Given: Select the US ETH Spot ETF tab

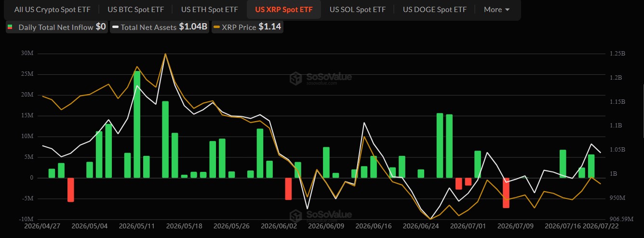Looking at the screenshot, I should 210,9.
